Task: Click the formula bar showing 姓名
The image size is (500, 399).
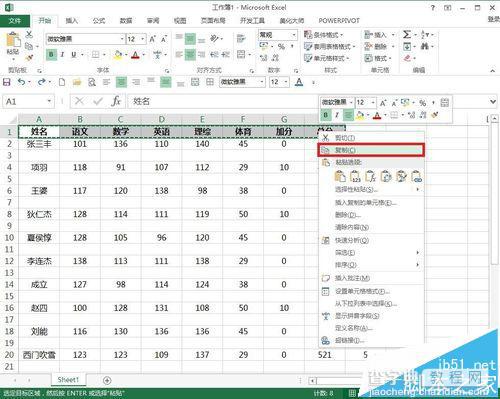Action: coord(307,101)
